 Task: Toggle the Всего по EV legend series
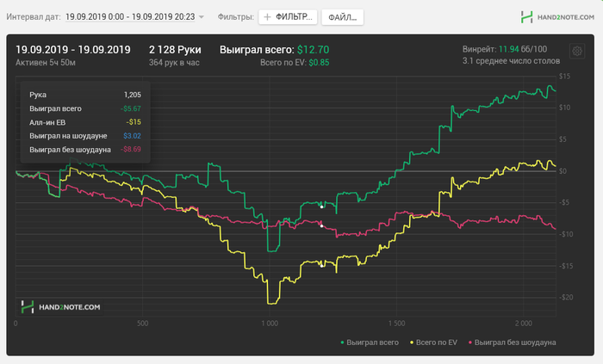[x=434, y=342]
